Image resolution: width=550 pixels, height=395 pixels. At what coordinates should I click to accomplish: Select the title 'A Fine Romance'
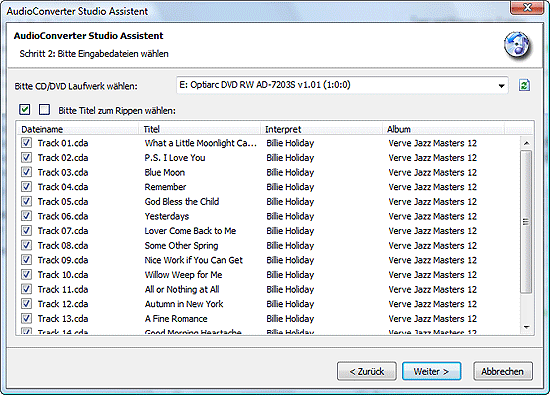pyautogui.click(x=176, y=318)
